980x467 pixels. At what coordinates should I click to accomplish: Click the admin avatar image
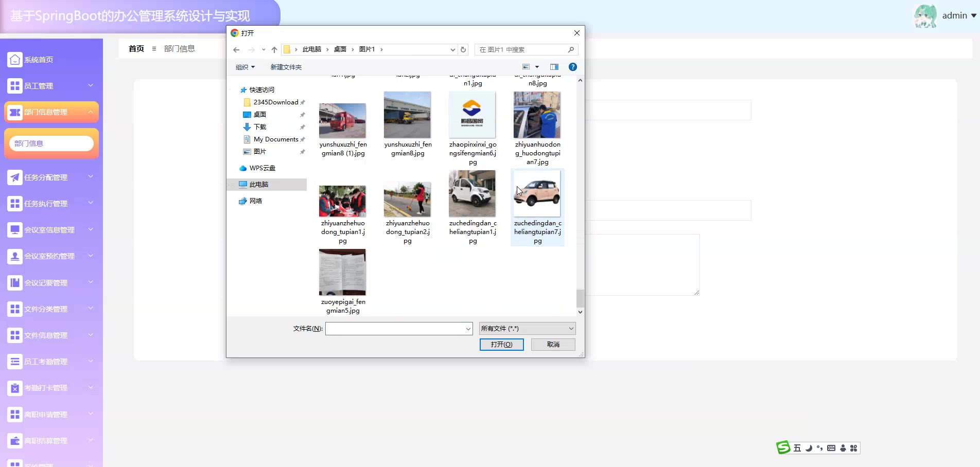pyautogui.click(x=925, y=16)
